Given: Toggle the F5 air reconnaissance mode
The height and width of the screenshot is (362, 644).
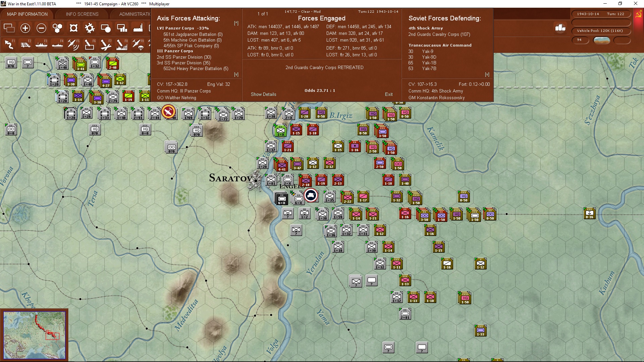Looking at the screenshot, I should 73,44.
